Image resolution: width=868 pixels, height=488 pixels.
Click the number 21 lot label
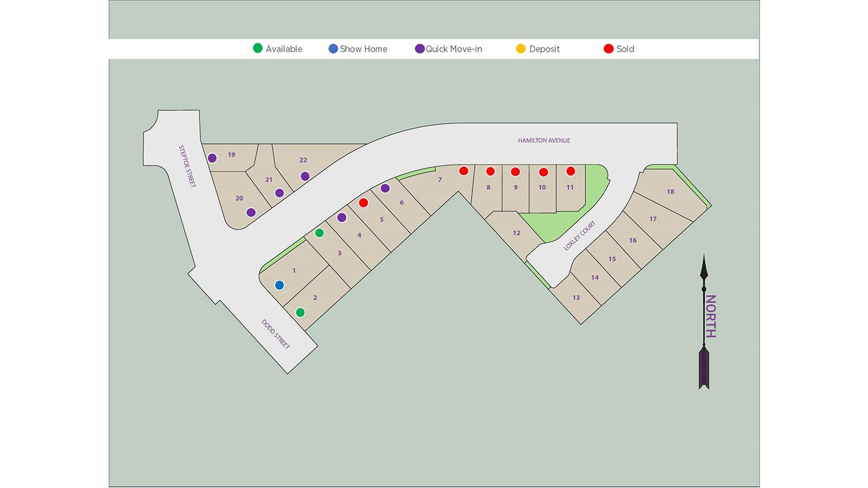tap(269, 180)
